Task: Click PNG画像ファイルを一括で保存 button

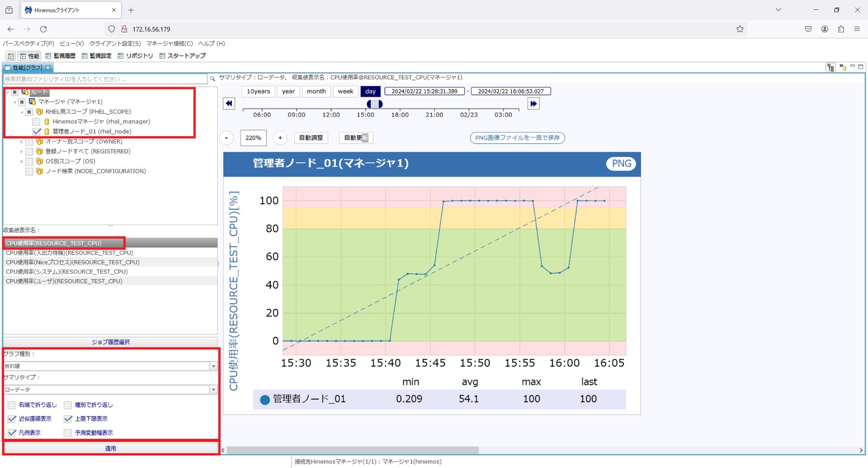Action: [x=517, y=138]
